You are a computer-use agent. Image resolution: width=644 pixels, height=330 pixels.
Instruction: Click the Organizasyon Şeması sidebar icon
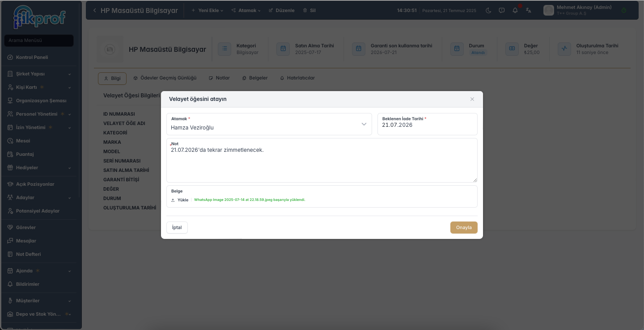pos(10,100)
